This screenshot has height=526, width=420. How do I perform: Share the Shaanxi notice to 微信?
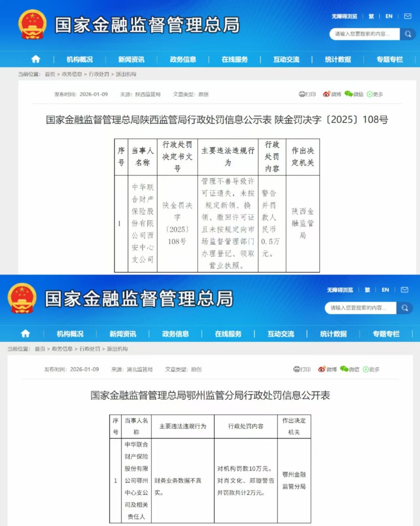pyautogui.click(x=354, y=94)
